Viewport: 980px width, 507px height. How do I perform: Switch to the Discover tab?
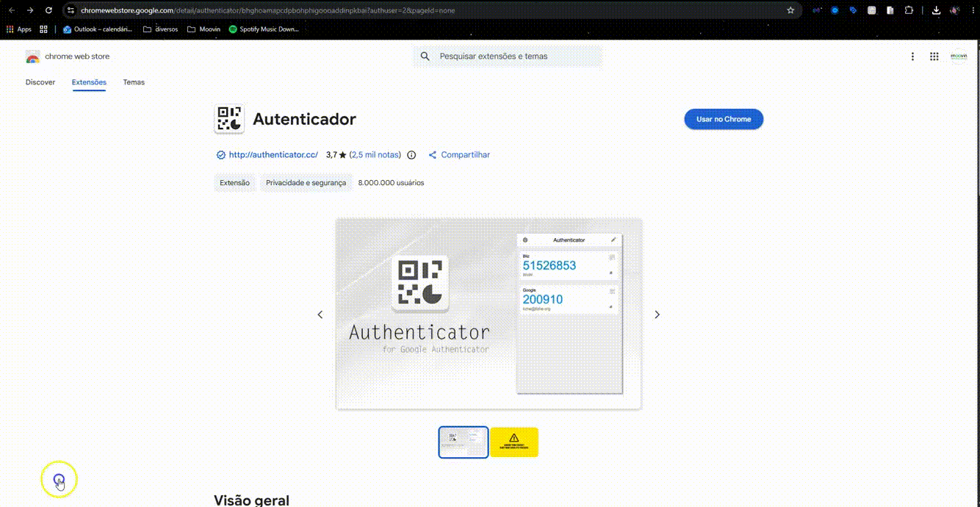coord(40,82)
